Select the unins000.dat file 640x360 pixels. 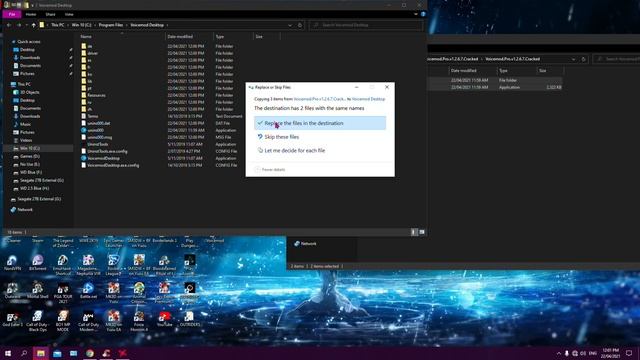(x=98, y=123)
